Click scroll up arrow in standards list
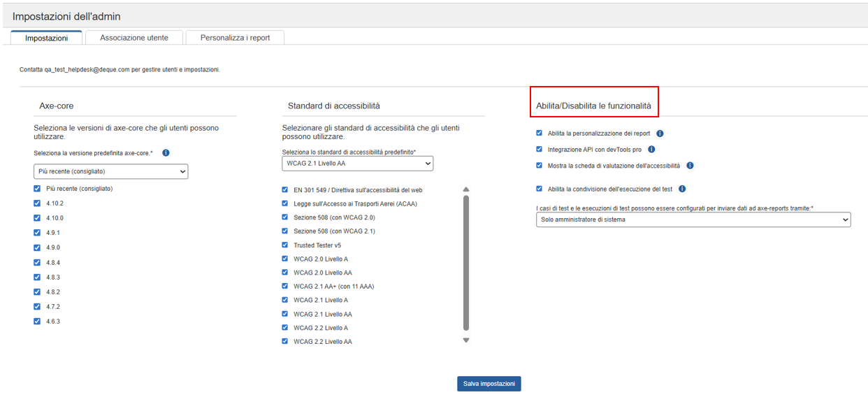Viewport: 868px width, 418px height. point(466,189)
